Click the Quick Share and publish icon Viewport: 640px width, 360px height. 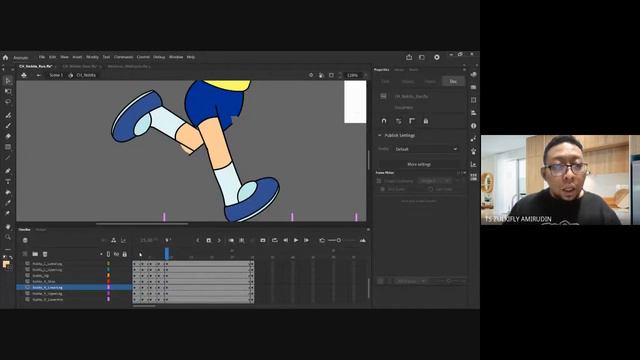(409, 58)
